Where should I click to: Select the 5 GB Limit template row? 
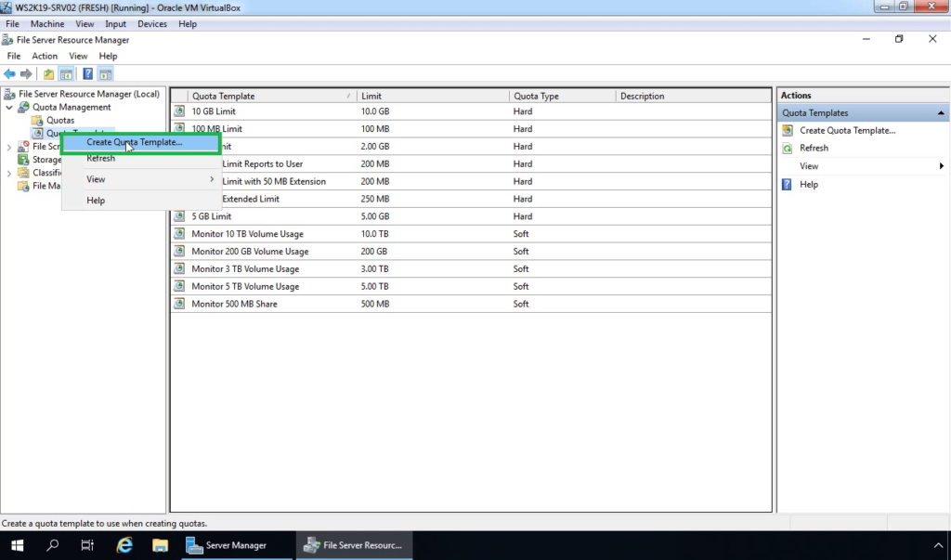pyautogui.click(x=471, y=216)
